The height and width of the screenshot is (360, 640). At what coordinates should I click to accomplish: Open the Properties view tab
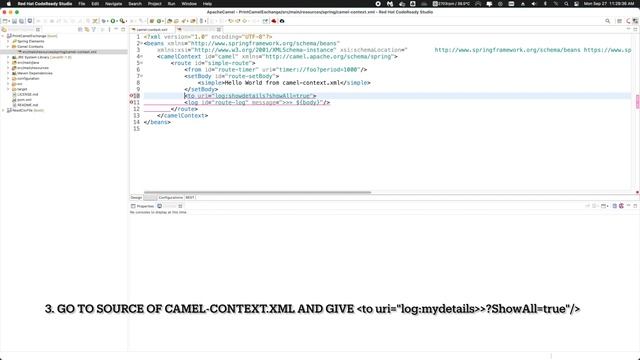point(142,206)
